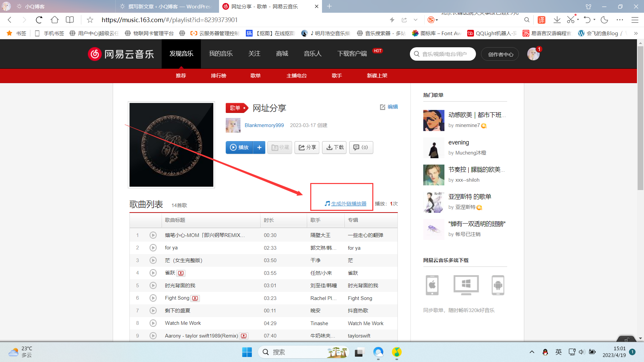This screenshot has width=644, height=362.
Task: Click Windows PC download icon
Action: (466, 285)
